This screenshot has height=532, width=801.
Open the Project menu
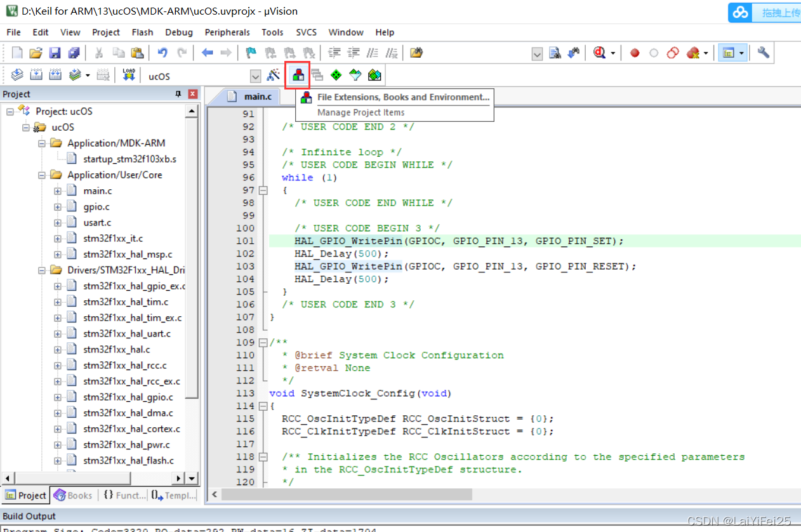[106, 32]
